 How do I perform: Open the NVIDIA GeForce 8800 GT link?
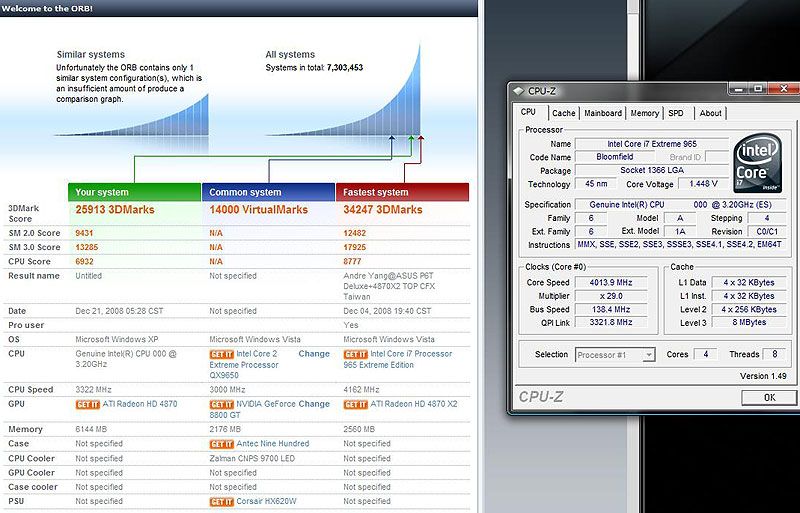coord(253,409)
